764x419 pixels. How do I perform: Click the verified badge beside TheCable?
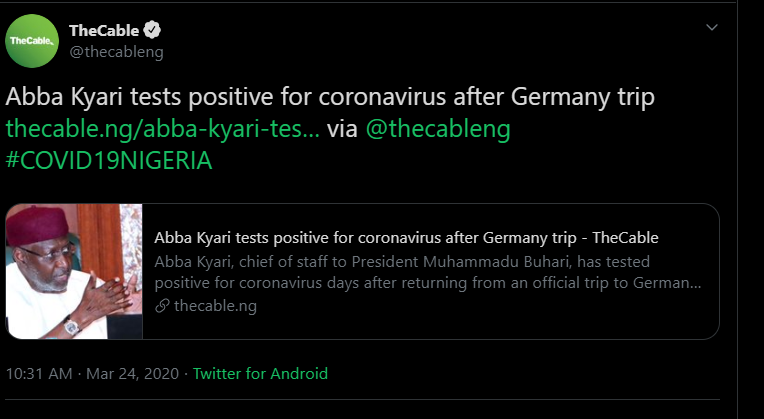(x=152, y=30)
